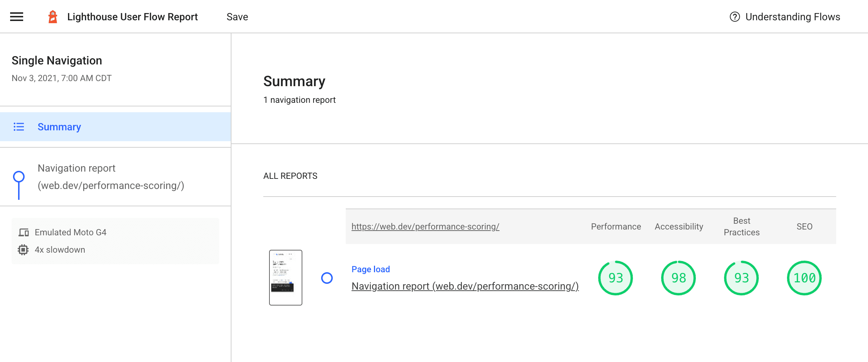868x362 pixels.
Task: Click the Emulated Moto G4 device icon
Action: tap(24, 232)
